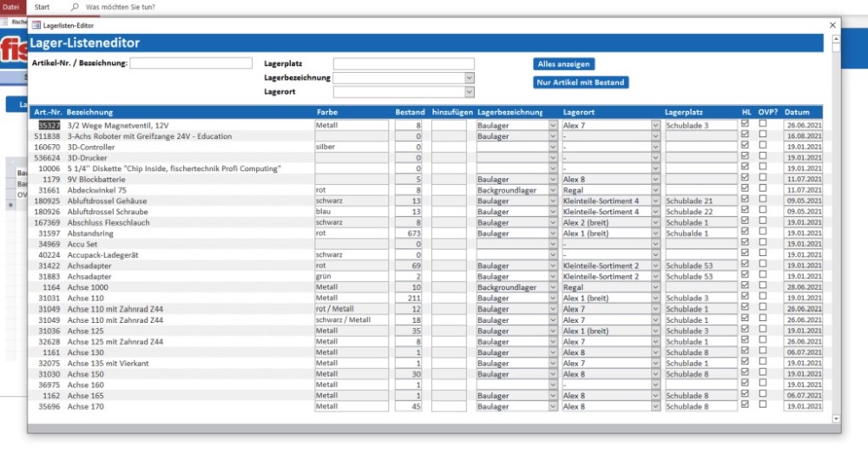Click '3-Achs Roboter mit Greifzange 24V - Education'
Image resolution: width=868 pixels, height=467 pixels.
pos(149,136)
